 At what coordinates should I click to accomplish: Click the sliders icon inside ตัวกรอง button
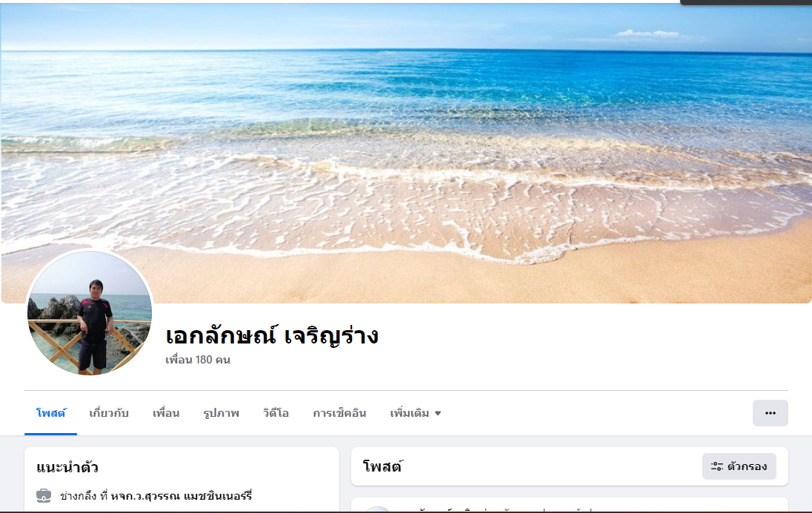[x=716, y=466]
